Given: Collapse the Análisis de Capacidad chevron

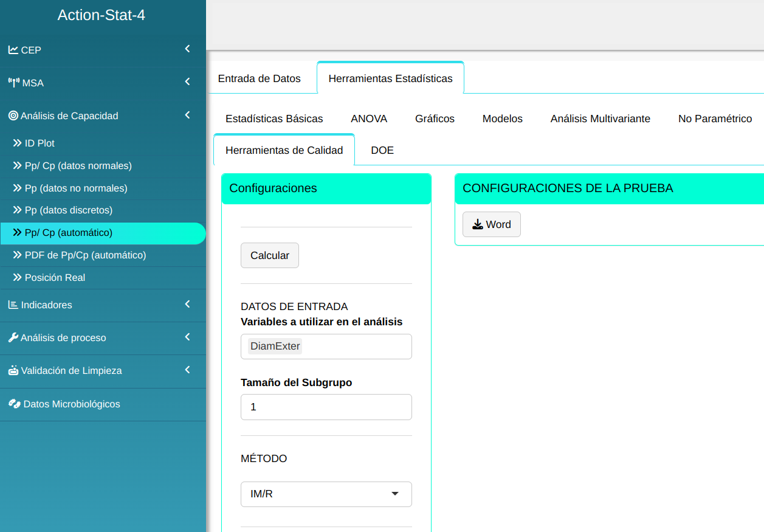Looking at the screenshot, I should [187, 115].
